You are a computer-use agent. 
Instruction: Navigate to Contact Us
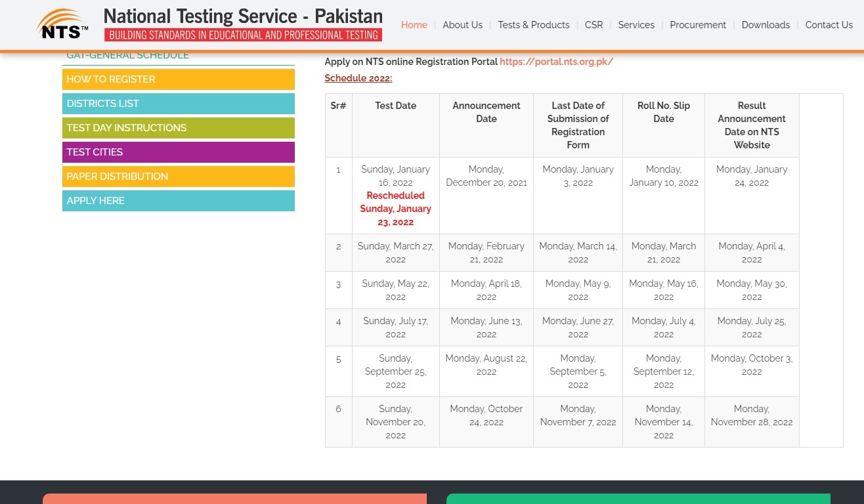pos(829,25)
